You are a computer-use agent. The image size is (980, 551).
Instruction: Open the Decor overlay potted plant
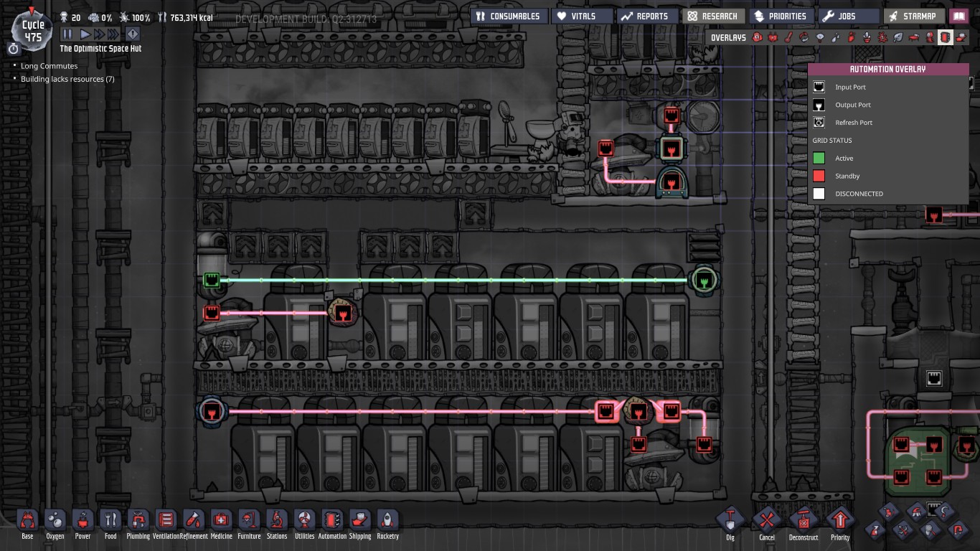coord(867,37)
